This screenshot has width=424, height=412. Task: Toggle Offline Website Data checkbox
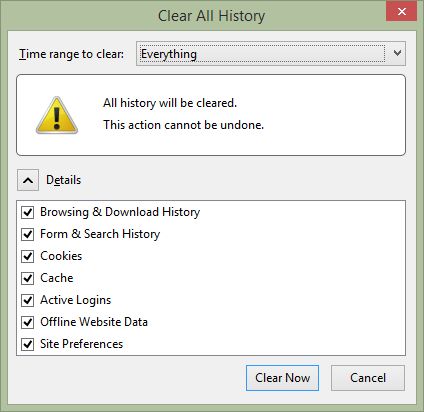pyautogui.click(x=27, y=322)
